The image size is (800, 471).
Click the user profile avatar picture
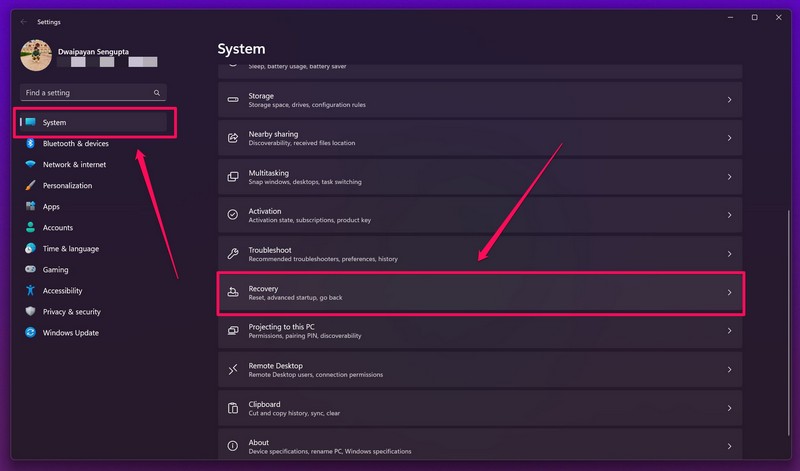pyautogui.click(x=36, y=56)
